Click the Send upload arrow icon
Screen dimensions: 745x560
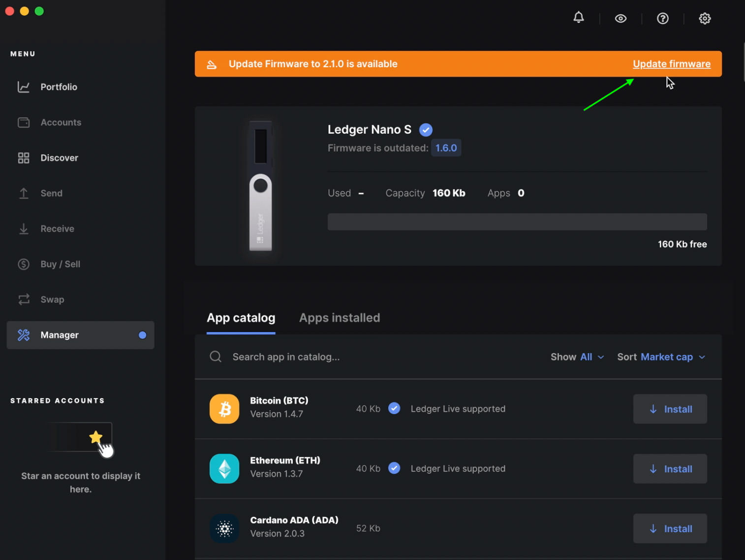coord(24,193)
